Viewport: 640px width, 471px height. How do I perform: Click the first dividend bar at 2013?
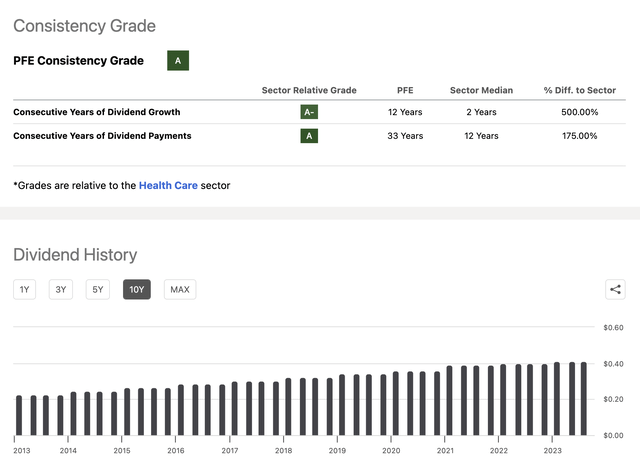tap(19, 416)
